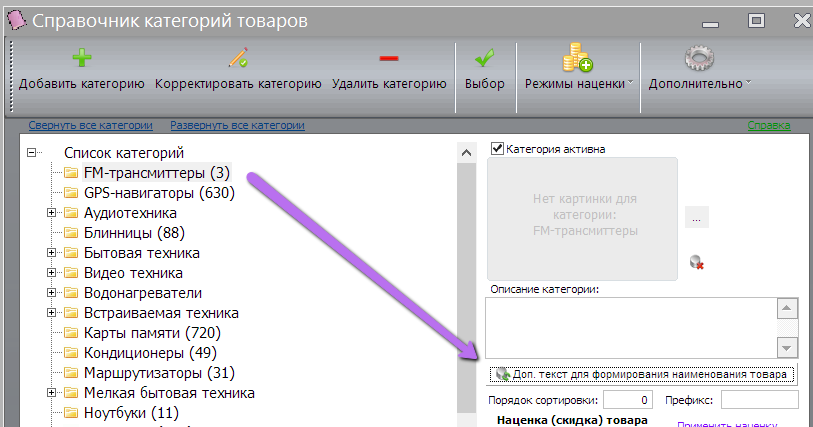Expand the Видео техника category
This screenshot has width=813, height=427.
click(51, 273)
